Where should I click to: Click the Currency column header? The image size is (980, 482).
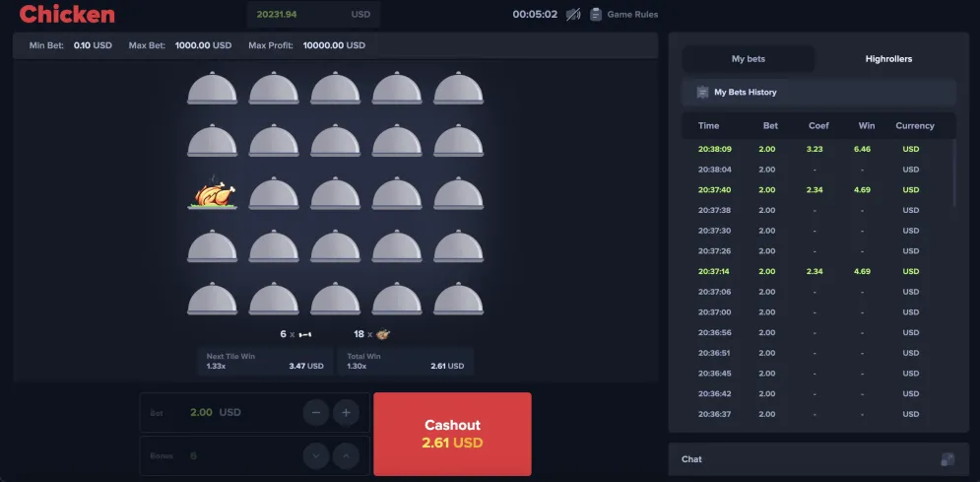coord(915,125)
